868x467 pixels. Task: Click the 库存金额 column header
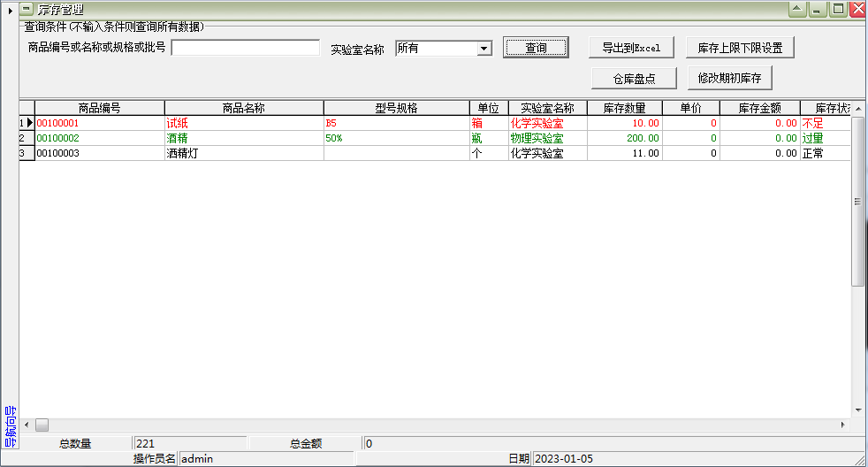point(760,108)
